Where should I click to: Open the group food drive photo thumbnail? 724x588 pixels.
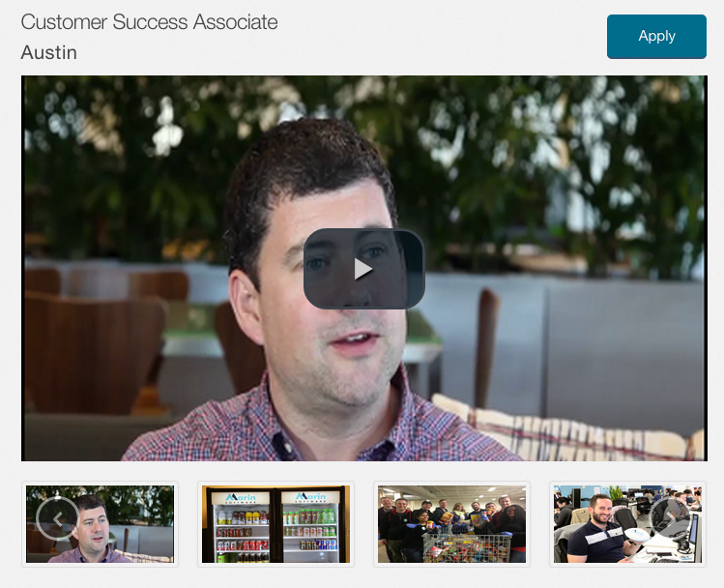point(451,524)
